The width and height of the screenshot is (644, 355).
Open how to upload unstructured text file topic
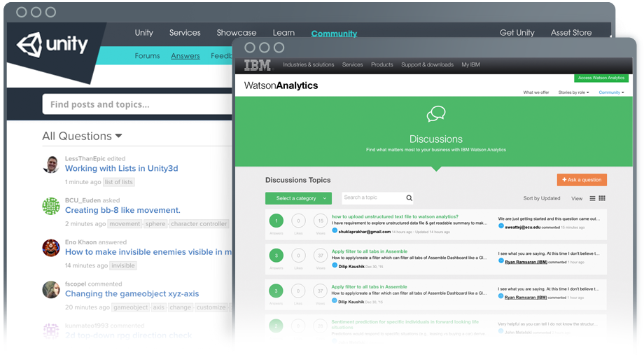[395, 216]
